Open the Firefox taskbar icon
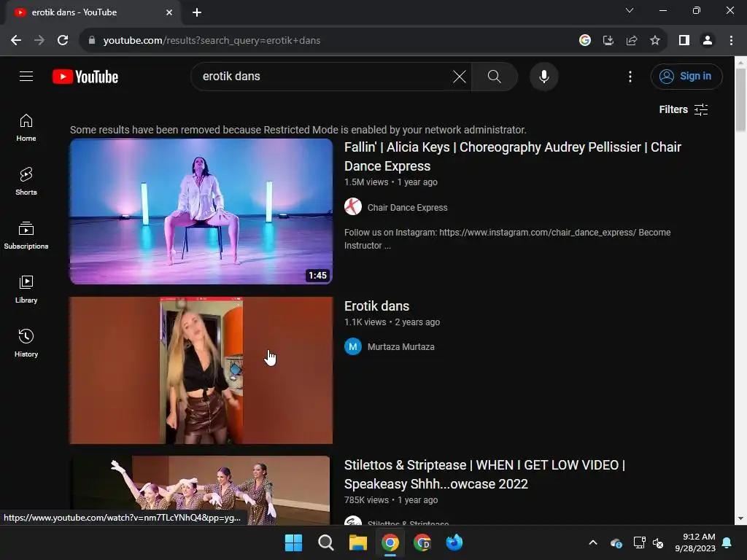The image size is (747, 560). coord(454,542)
